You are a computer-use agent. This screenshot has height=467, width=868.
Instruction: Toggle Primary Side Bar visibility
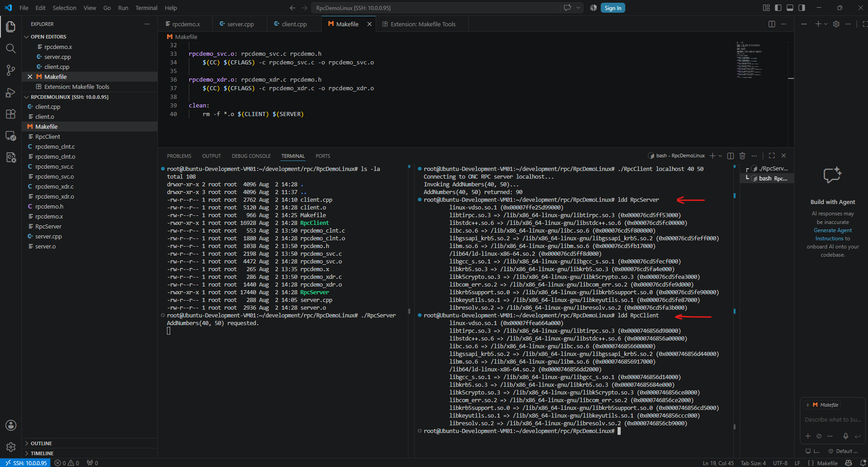click(x=778, y=8)
